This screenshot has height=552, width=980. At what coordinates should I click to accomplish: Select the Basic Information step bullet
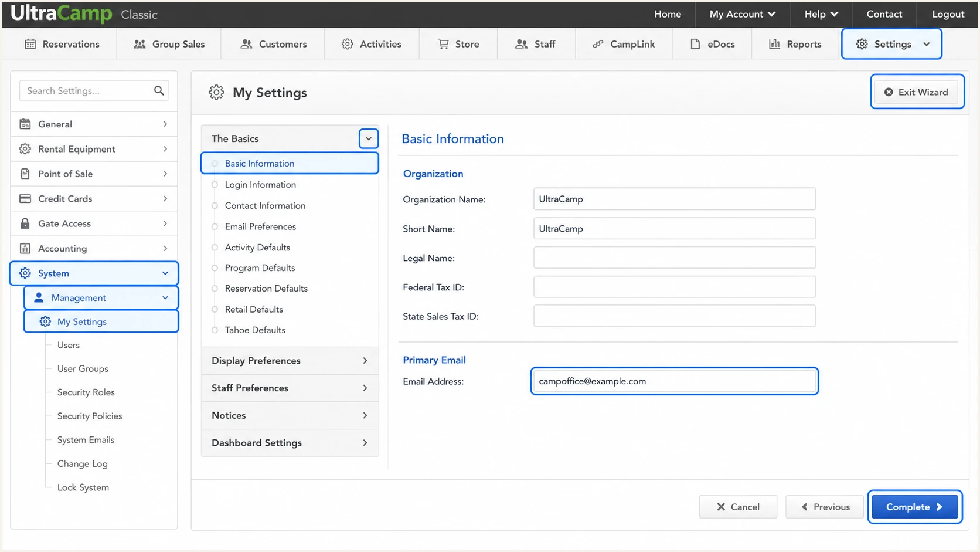215,164
